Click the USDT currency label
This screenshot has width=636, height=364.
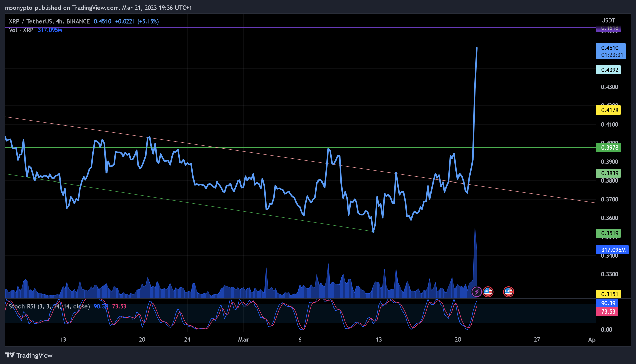click(x=608, y=20)
